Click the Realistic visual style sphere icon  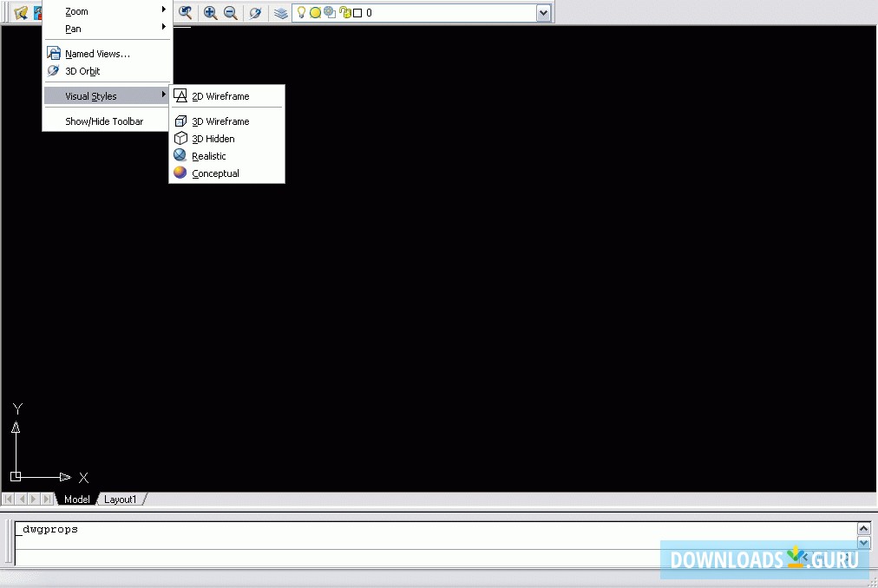pos(180,156)
